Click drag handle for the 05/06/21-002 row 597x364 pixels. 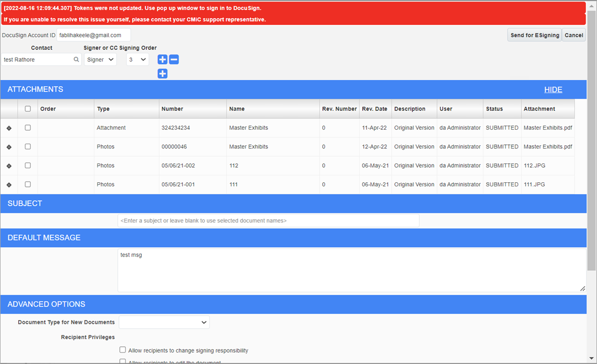(9, 166)
